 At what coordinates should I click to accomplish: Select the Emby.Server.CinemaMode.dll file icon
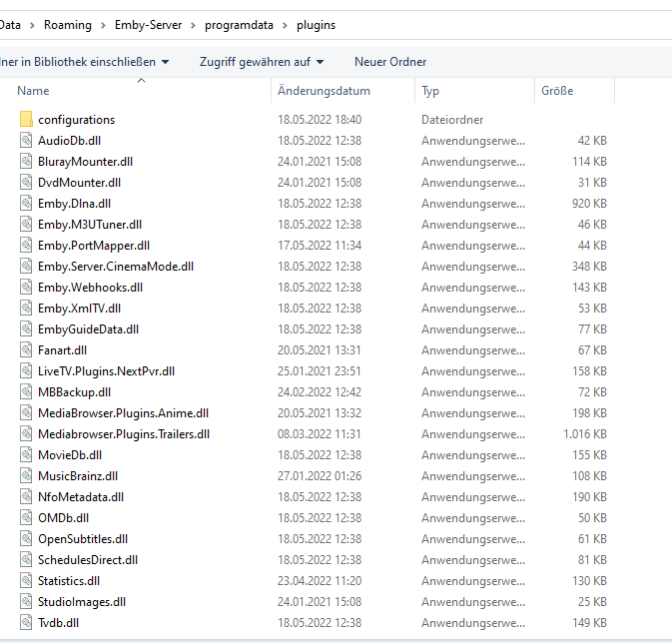[26, 267]
